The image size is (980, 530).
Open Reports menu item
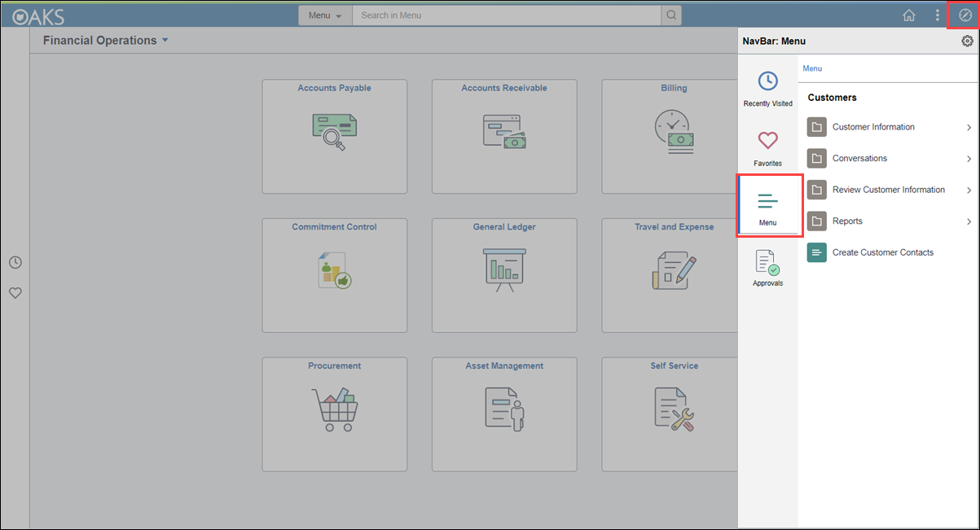coord(890,221)
